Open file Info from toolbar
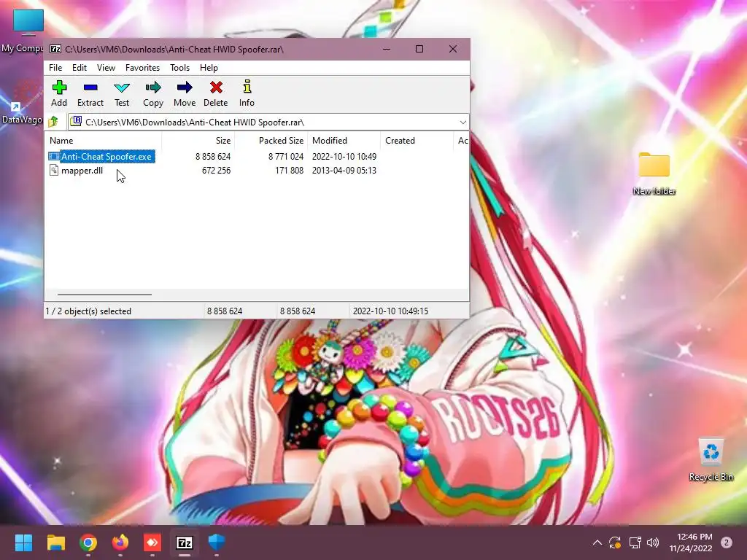747x560 pixels. point(247,93)
